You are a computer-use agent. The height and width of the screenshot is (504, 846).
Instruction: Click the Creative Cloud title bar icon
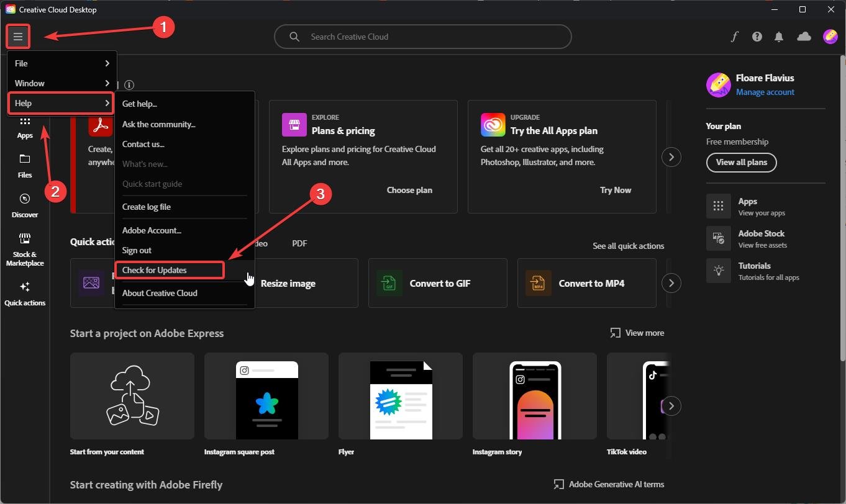point(10,9)
